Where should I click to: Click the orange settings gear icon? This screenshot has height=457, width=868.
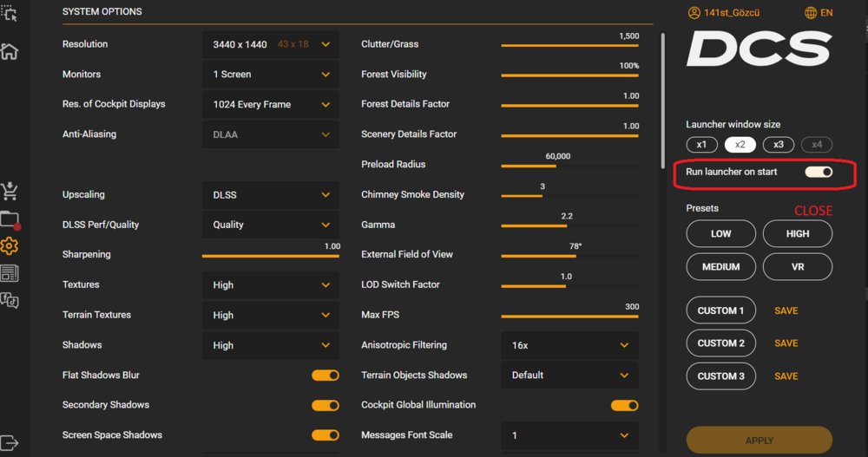coord(10,246)
